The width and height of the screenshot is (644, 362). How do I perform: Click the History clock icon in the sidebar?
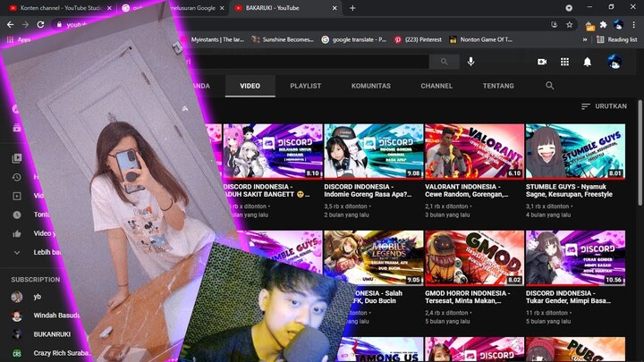pos(17,177)
